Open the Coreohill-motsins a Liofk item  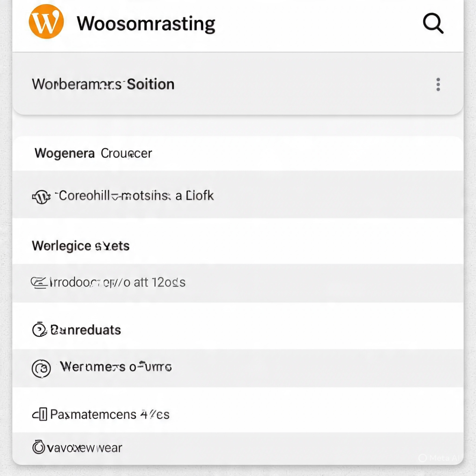coord(136,196)
